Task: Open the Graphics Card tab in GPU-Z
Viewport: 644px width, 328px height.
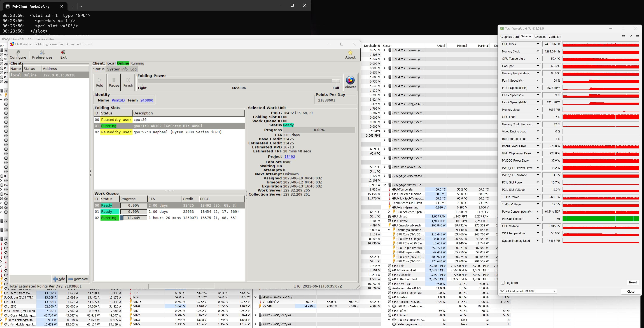Action: [510, 37]
